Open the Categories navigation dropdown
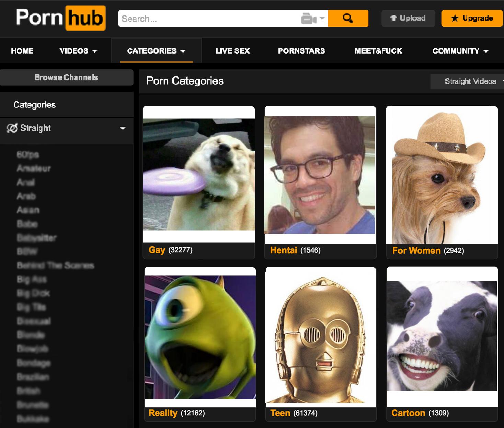The height and width of the screenshot is (428, 504). (x=156, y=51)
